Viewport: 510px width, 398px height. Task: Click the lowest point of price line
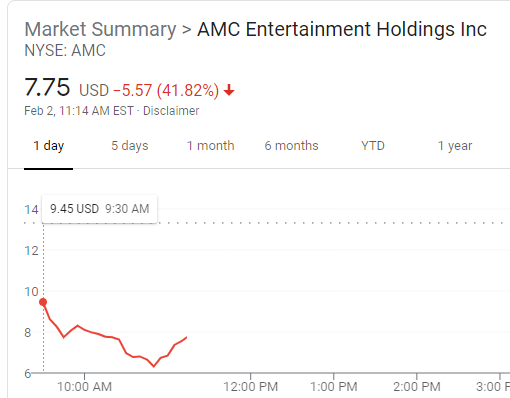click(154, 366)
